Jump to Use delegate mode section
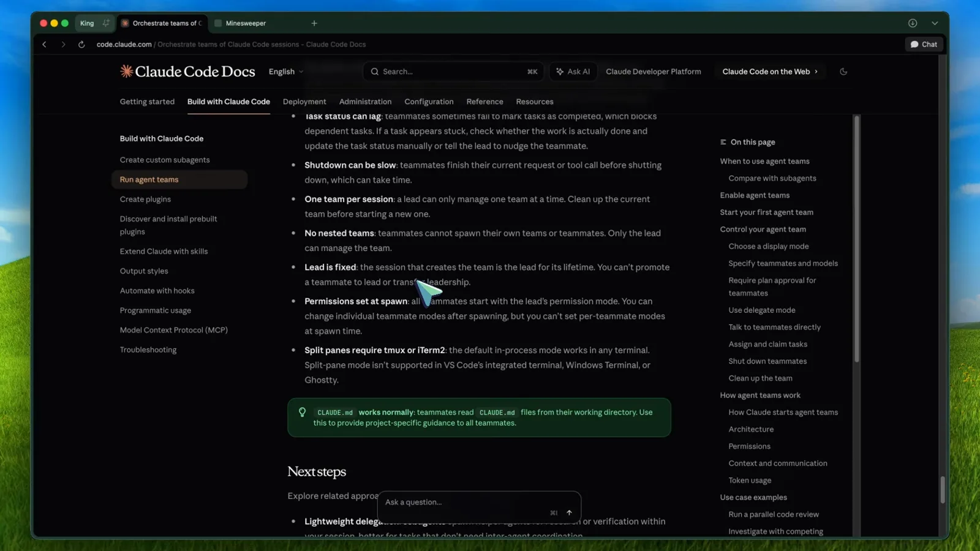980x551 pixels. 761,310
